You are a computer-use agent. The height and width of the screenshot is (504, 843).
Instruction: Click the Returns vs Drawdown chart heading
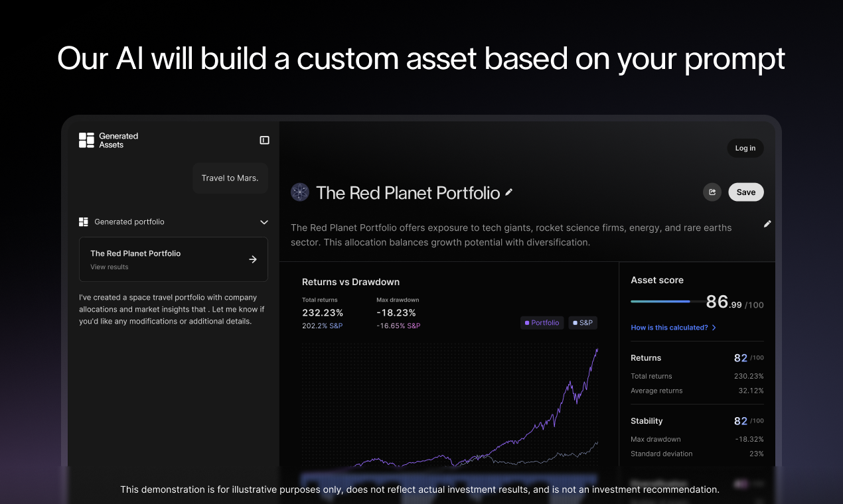click(x=350, y=282)
